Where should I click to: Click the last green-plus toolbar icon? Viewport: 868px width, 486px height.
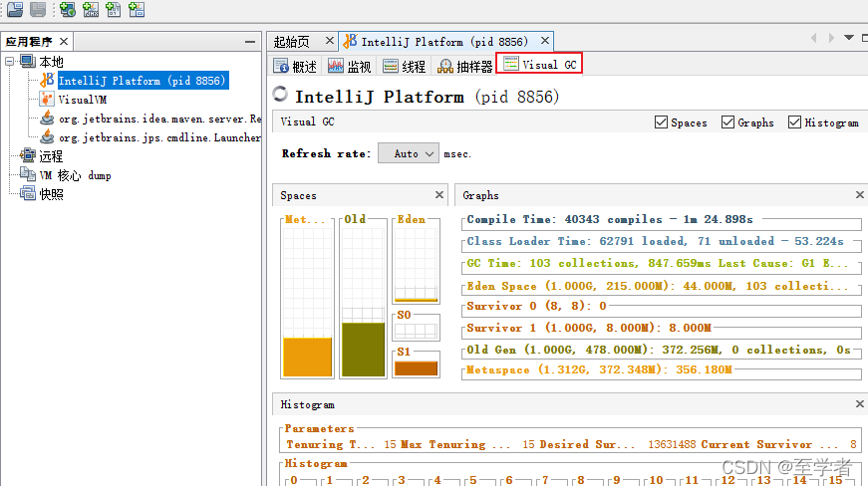[137, 9]
